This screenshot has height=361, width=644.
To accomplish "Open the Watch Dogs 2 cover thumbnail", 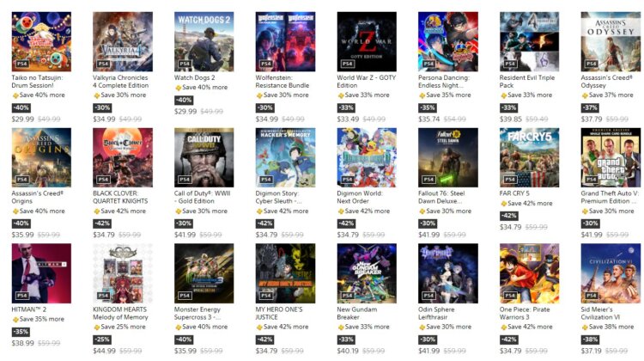I will tap(204, 41).
